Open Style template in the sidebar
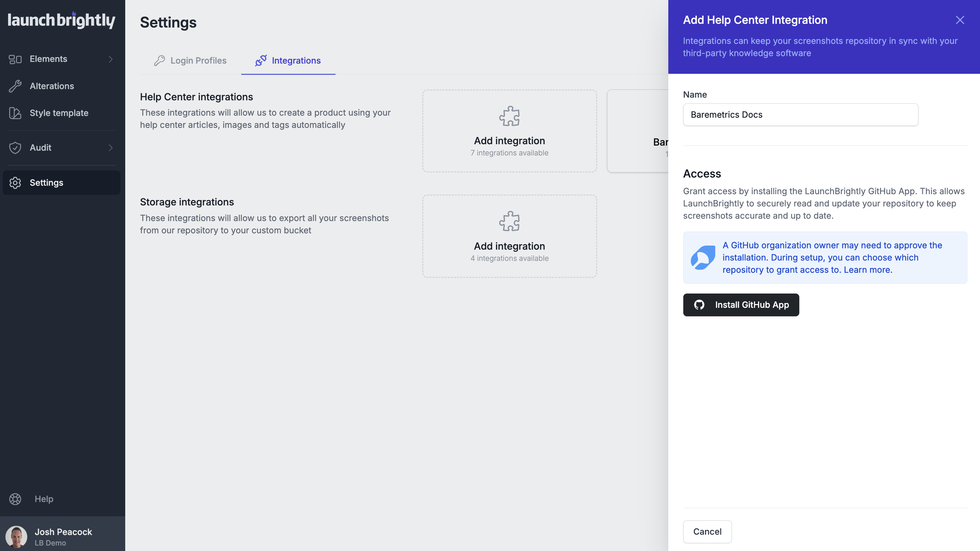The image size is (980, 551). [x=61, y=113]
